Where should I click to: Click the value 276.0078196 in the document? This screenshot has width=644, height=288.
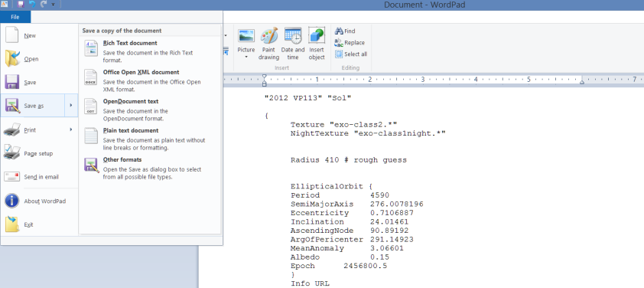(396, 204)
